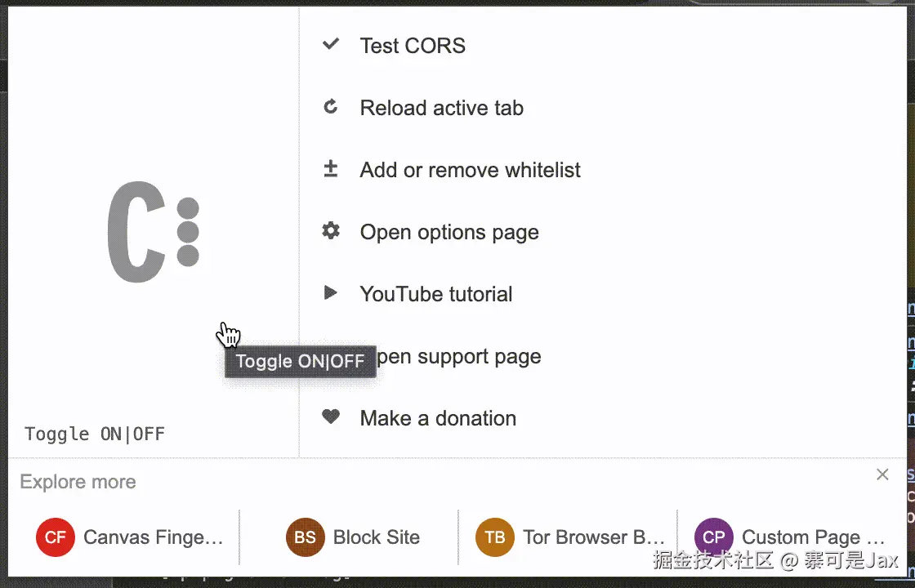The image size is (915, 588).
Task: Choose Reload active tab
Action: (441, 108)
